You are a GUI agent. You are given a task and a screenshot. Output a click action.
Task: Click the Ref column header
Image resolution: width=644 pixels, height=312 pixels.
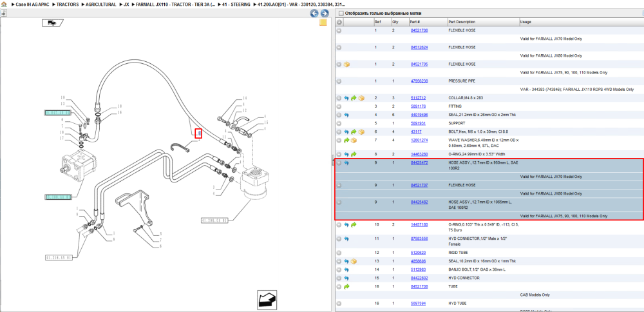tap(381, 22)
